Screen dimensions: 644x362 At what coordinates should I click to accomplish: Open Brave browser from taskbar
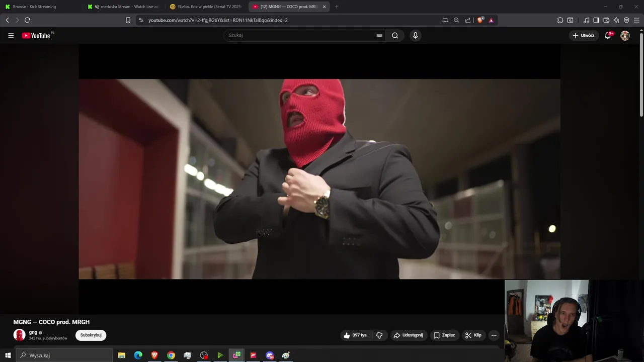(x=154, y=355)
